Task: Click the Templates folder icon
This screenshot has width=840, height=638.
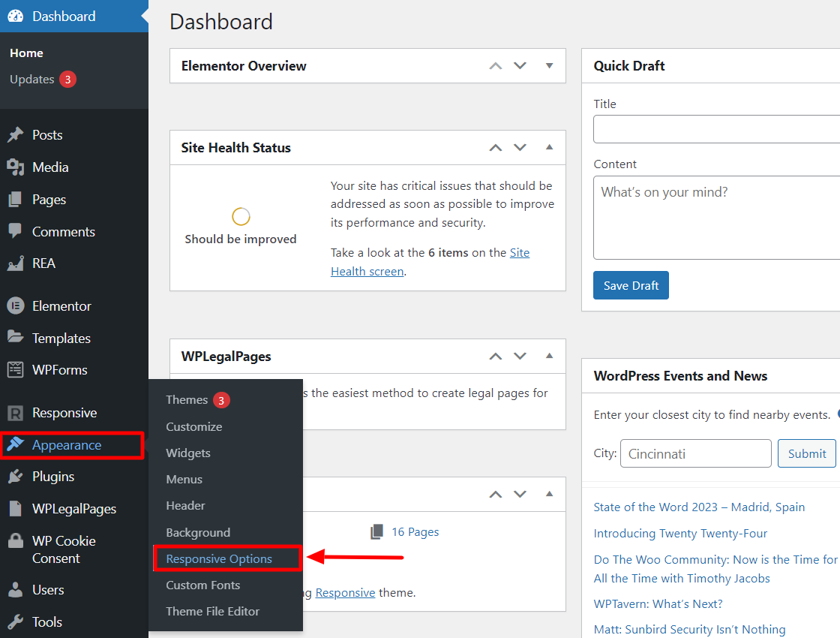Action: point(16,337)
